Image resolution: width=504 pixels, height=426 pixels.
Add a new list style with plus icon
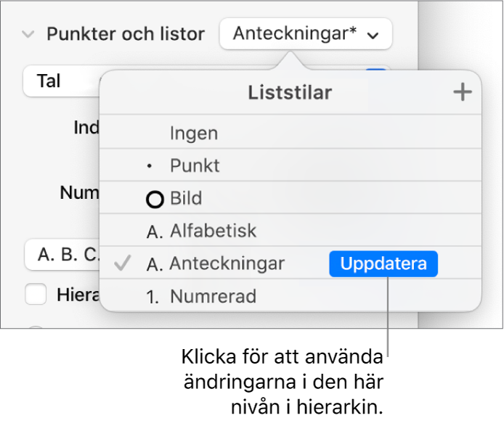click(x=462, y=92)
